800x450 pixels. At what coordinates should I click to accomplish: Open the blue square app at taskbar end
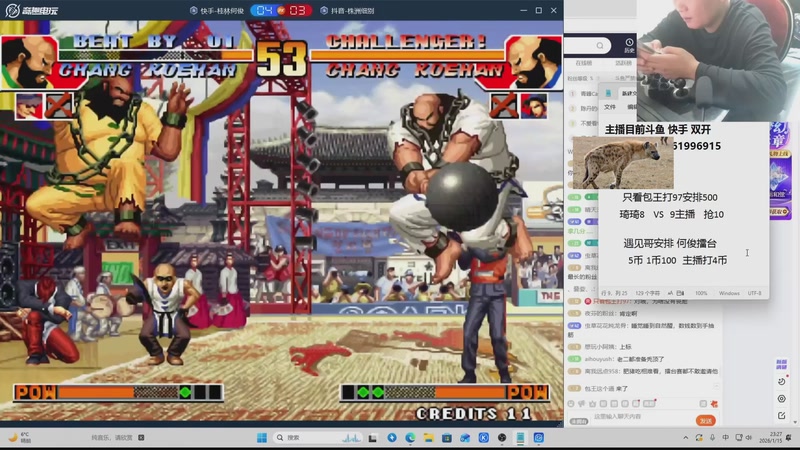tap(539, 438)
